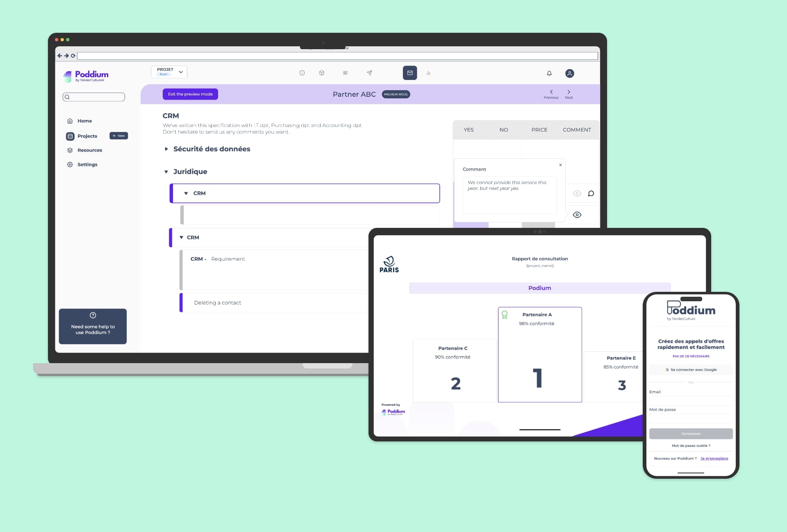Open the Projects menu item in sidebar

point(87,135)
